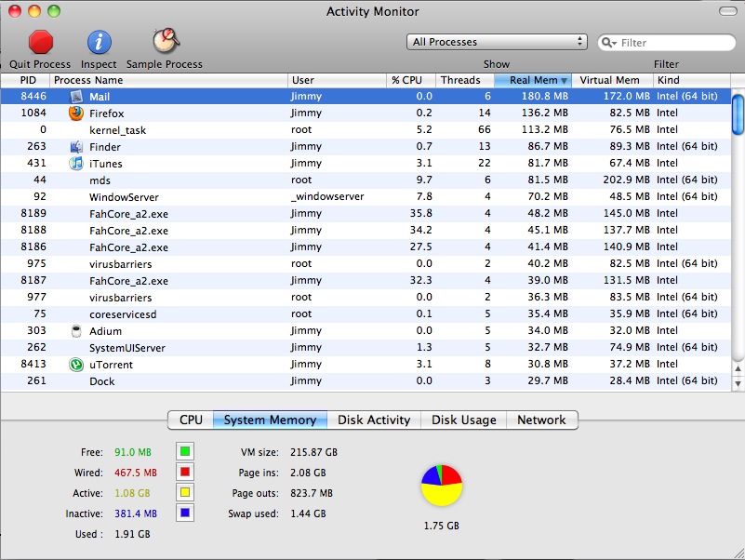Select FahCore_a2.exe with PID 8189
745x560 pixels.
pos(366,213)
